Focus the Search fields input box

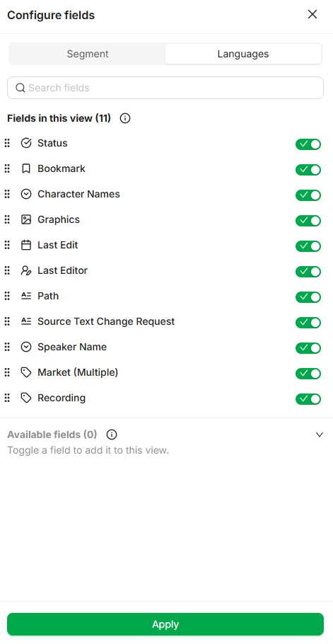[x=165, y=88]
